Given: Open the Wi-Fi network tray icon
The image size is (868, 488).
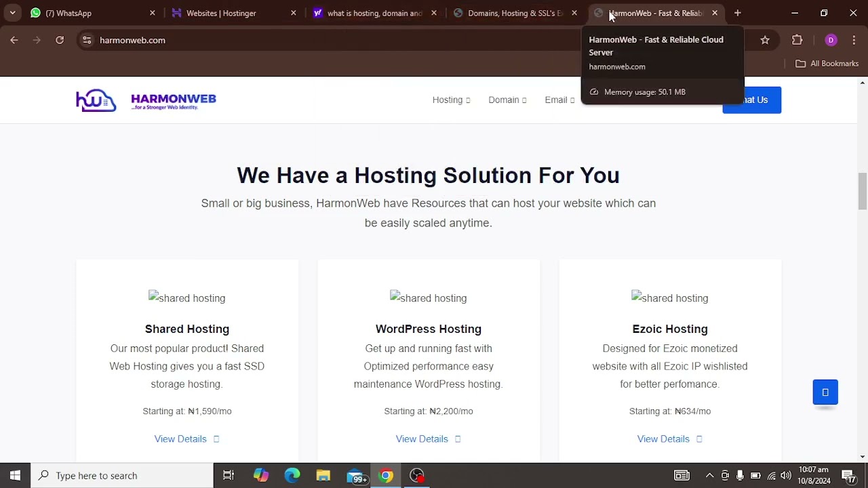Looking at the screenshot, I should tap(771, 475).
